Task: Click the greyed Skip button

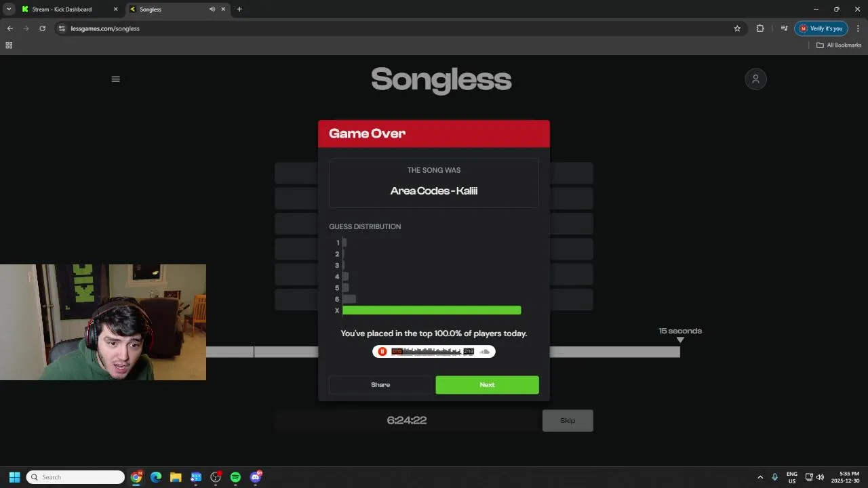Action: pos(568,421)
